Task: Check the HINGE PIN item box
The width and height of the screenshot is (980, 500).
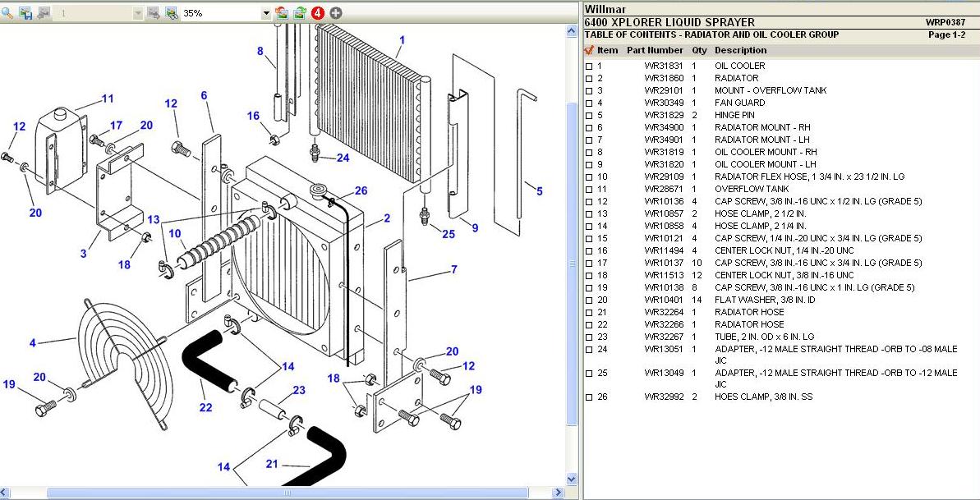Action: point(589,116)
